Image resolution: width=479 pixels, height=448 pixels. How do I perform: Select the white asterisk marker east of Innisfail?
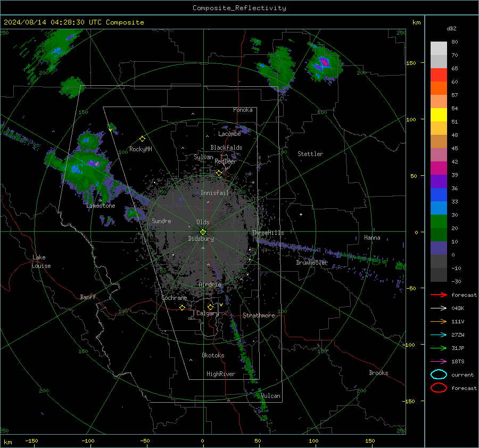pyautogui.click(x=253, y=183)
